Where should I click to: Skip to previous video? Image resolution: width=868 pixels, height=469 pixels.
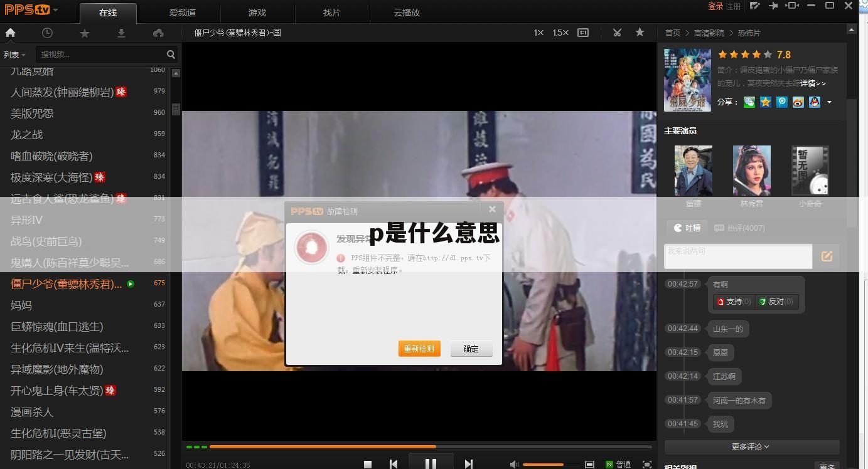[394, 464]
